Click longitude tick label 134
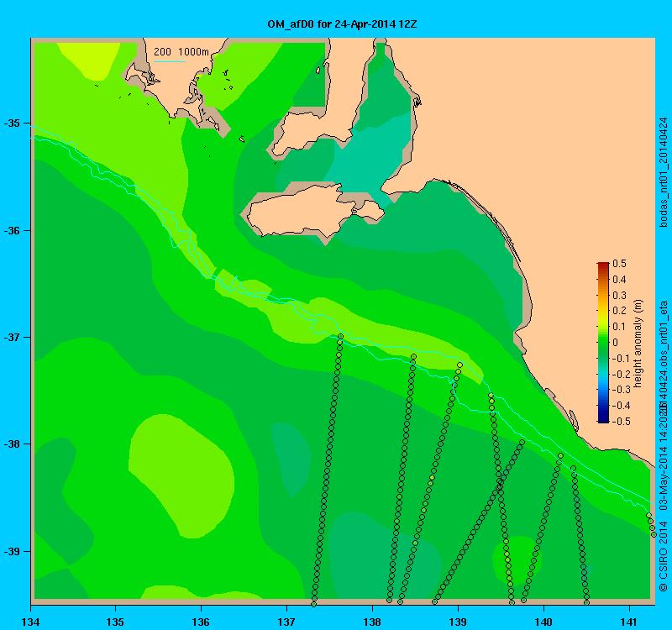This screenshot has height=630, width=672. tap(30, 622)
